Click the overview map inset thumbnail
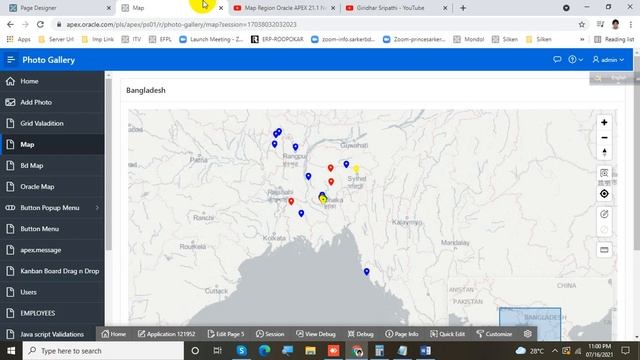 [530, 309]
